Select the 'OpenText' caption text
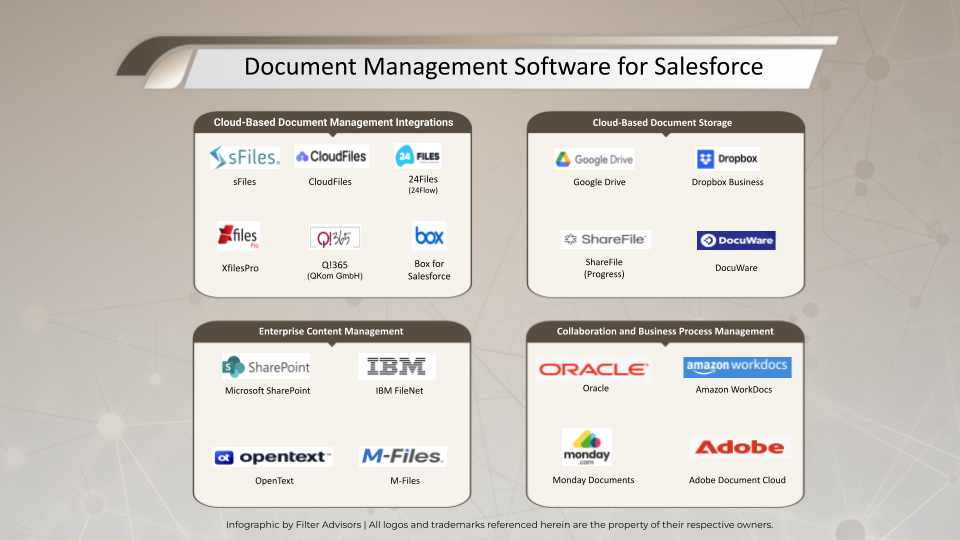The image size is (960, 540). tap(274, 481)
